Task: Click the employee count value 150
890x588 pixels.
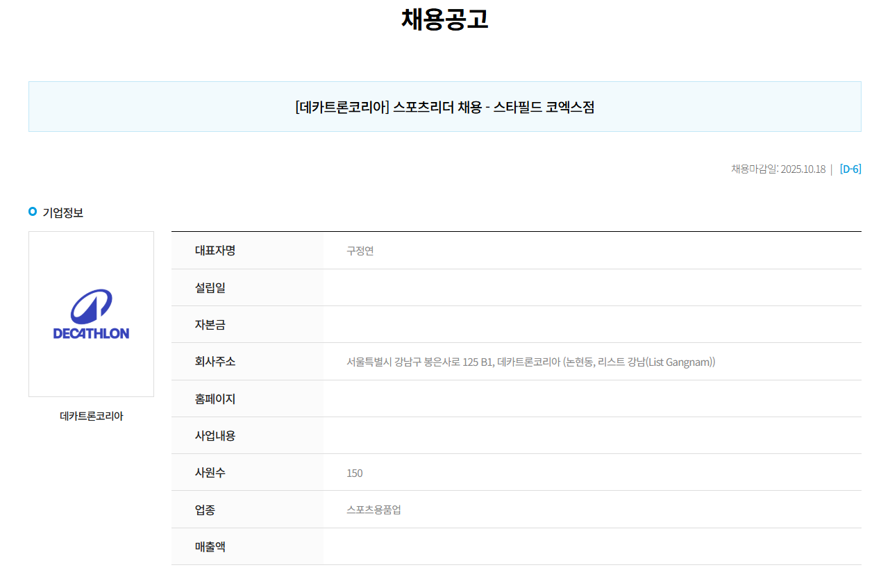Action: (x=355, y=473)
